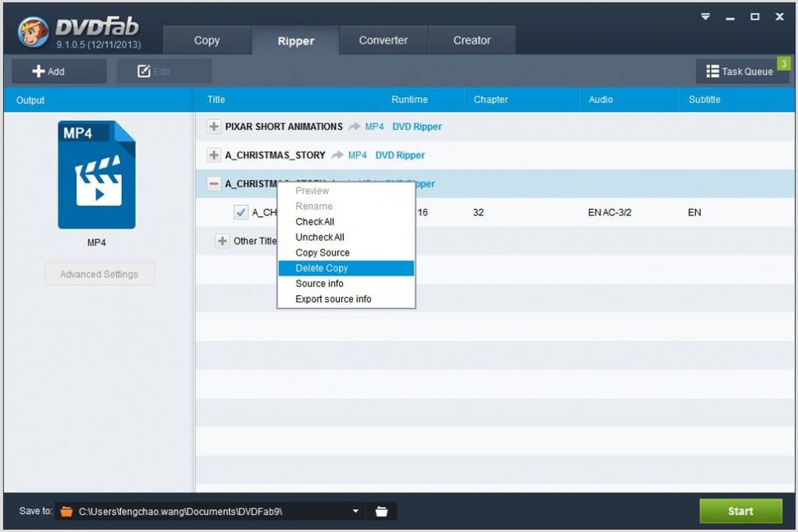Click the PIXAR SHORT ANIMATIONS title text
The height and width of the screenshot is (532, 798).
[284, 127]
